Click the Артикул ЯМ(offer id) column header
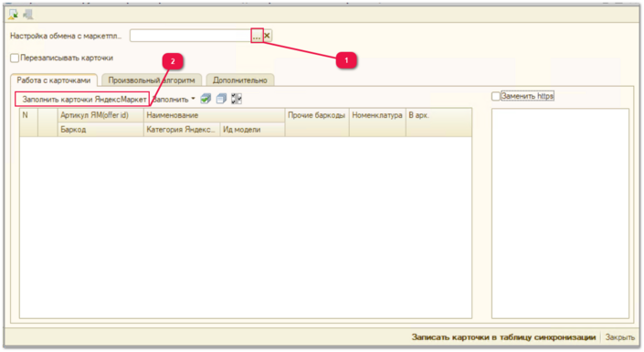 pos(100,115)
